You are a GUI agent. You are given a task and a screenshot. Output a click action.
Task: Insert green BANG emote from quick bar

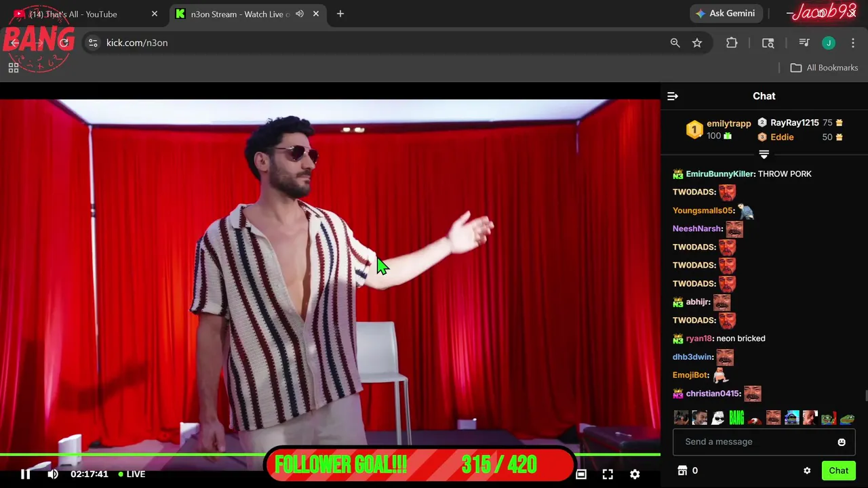click(x=736, y=418)
